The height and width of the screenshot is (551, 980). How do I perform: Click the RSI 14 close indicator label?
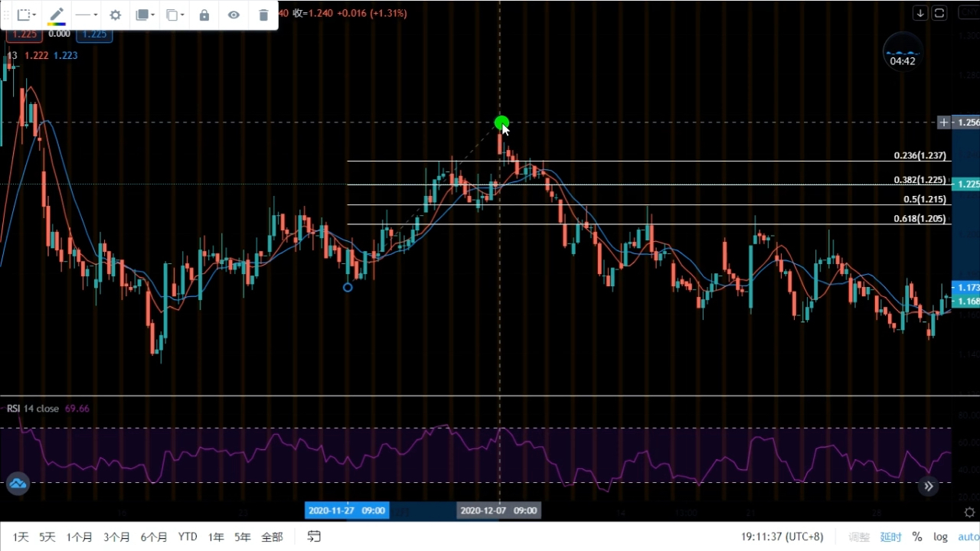[x=33, y=409]
